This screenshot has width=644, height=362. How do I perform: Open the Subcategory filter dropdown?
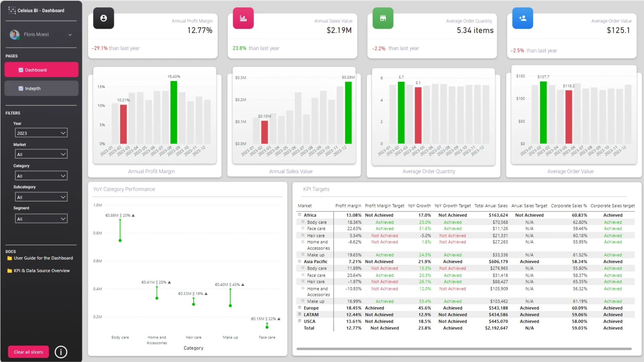tap(41, 197)
